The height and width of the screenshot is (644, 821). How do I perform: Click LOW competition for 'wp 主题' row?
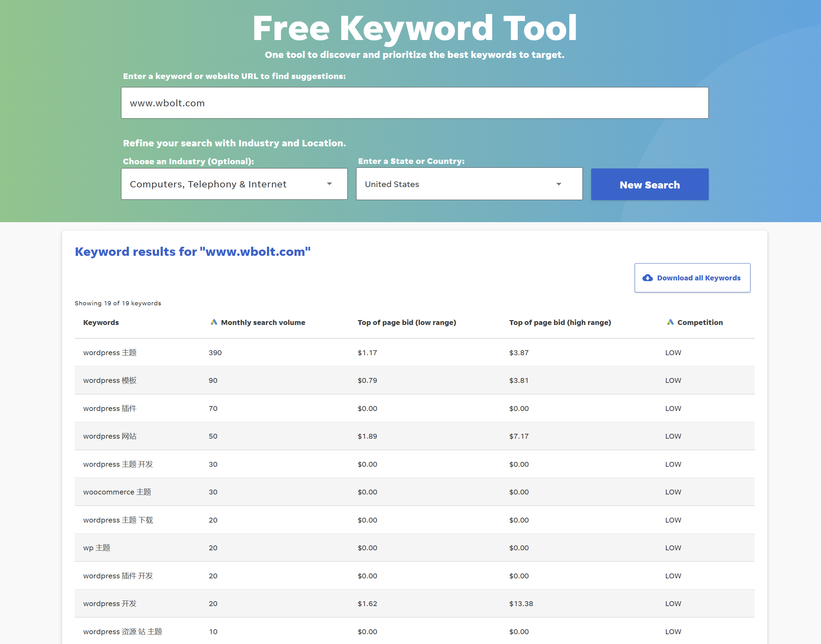coord(673,548)
